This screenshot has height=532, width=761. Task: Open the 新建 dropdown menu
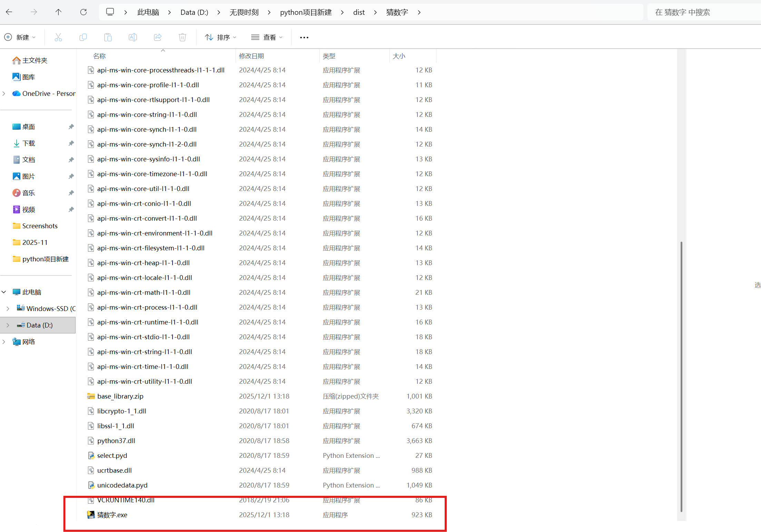20,37
